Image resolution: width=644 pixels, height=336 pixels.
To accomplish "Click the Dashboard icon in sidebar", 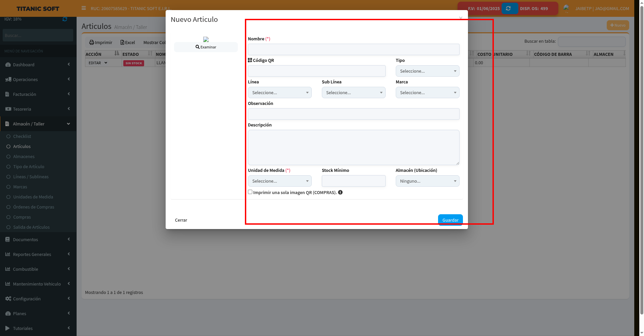I will (8, 65).
